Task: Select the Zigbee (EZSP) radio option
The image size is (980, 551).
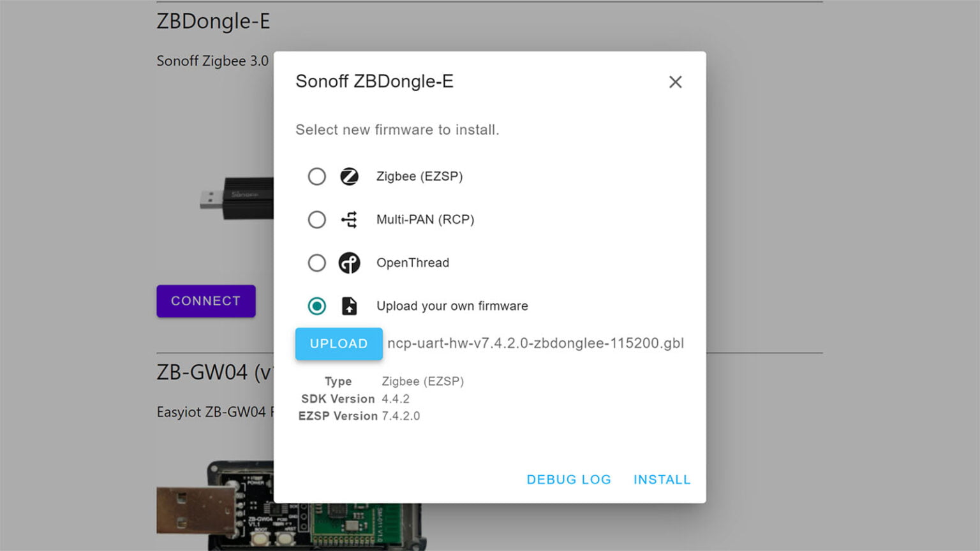Action: 317,177
